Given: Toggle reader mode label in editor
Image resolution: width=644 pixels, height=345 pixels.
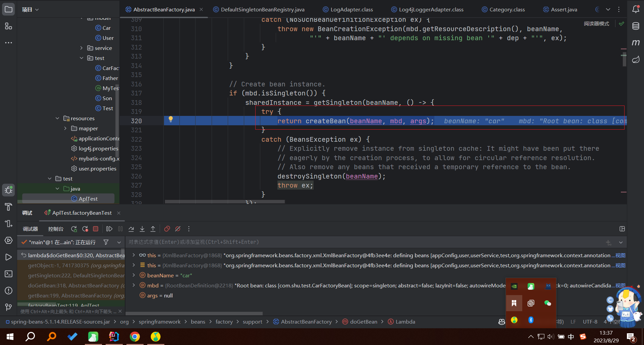Looking at the screenshot, I should pos(596,24).
